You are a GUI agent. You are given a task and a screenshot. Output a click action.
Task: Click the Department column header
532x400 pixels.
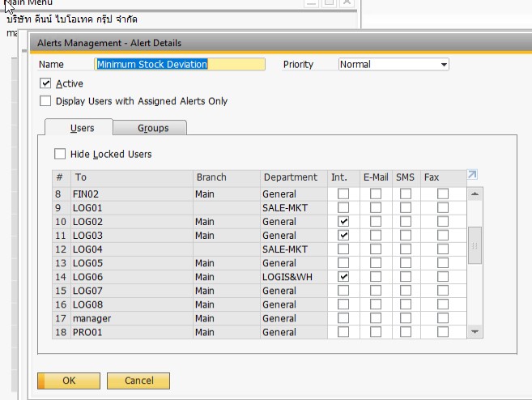pyautogui.click(x=294, y=177)
